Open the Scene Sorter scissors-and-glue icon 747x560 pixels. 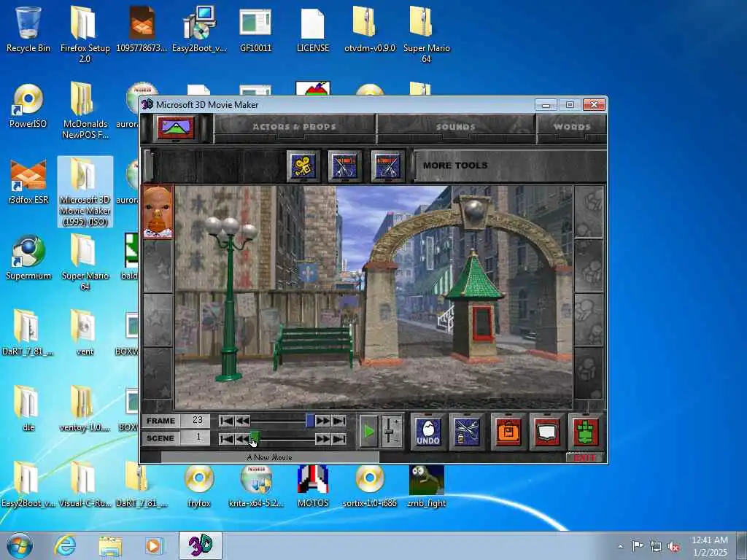tap(467, 432)
